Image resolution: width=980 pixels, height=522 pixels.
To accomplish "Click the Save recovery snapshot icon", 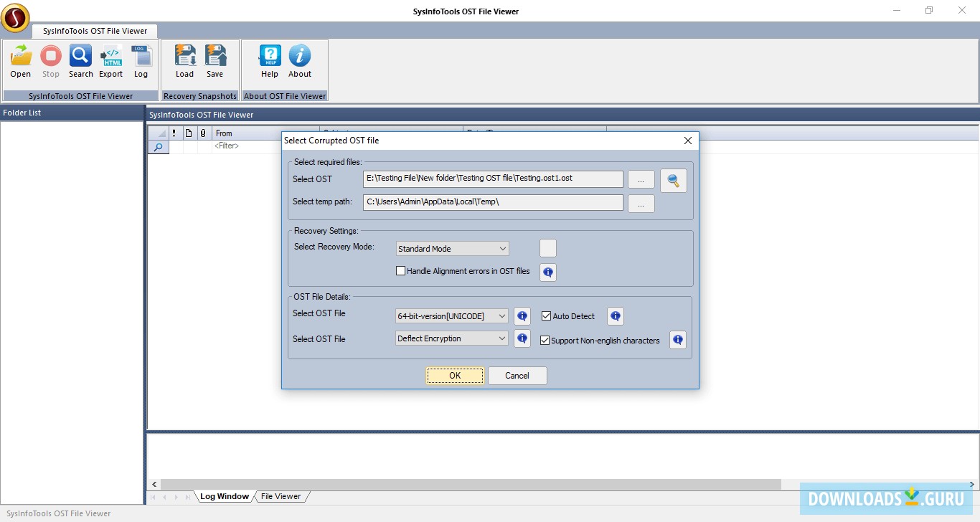I will (215, 61).
